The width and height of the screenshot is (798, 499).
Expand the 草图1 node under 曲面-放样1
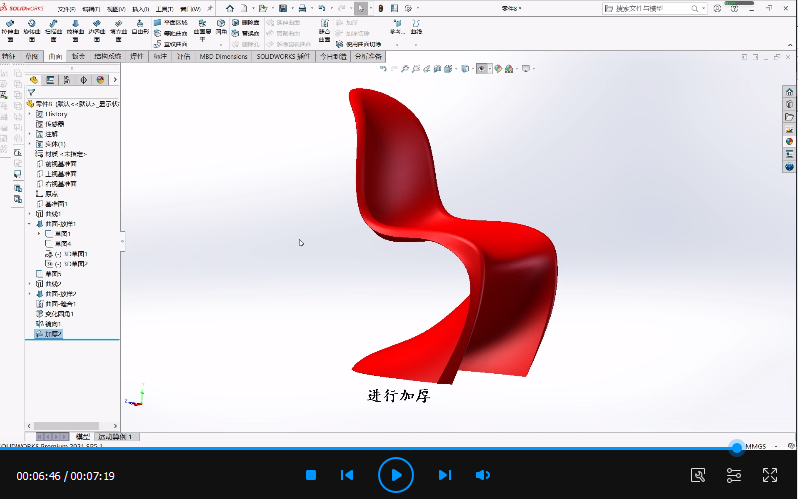pyautogui.click(x=39, y=234)
